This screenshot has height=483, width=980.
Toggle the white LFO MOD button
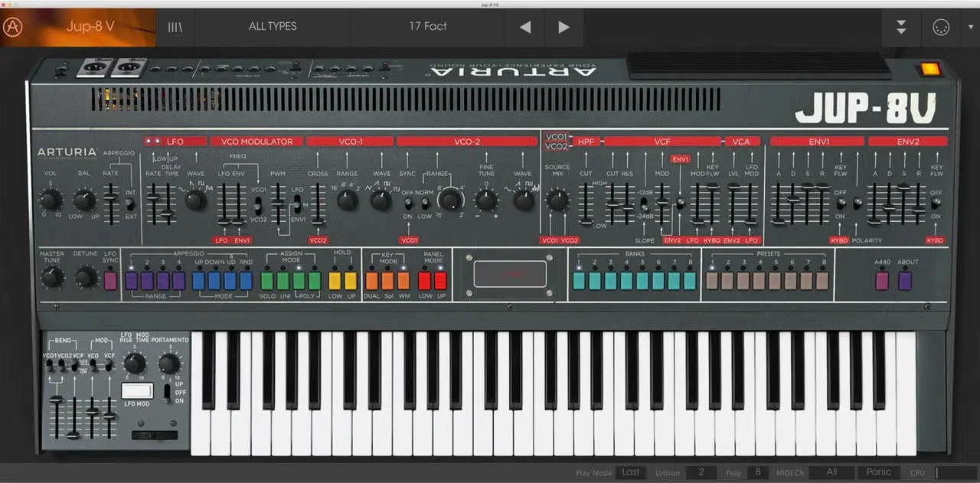tap(137, 390)
